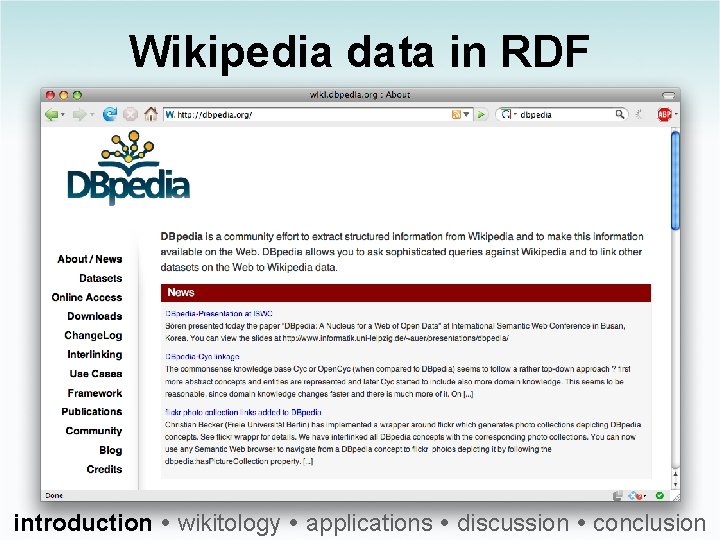The height and width of the screenshot is (540, 720).
Task: Click the RSS feed icon in address bar
Action: pyautogui.click(x=456, y=114)
